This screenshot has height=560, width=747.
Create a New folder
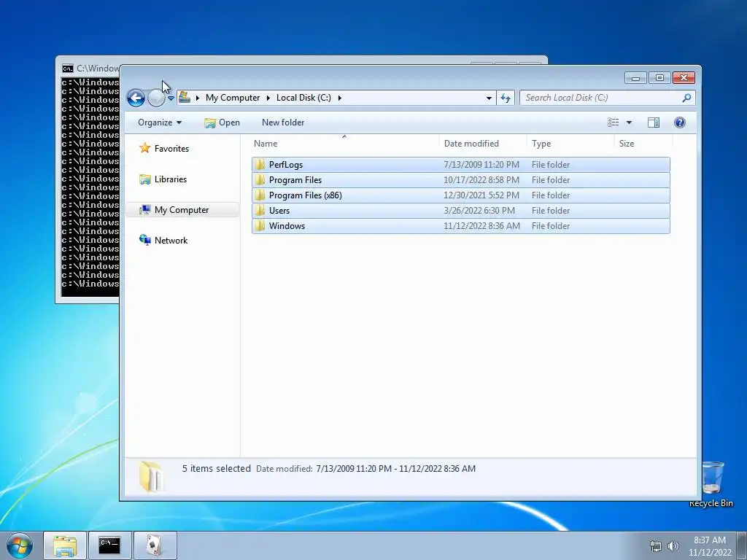(x=283, y=122)
